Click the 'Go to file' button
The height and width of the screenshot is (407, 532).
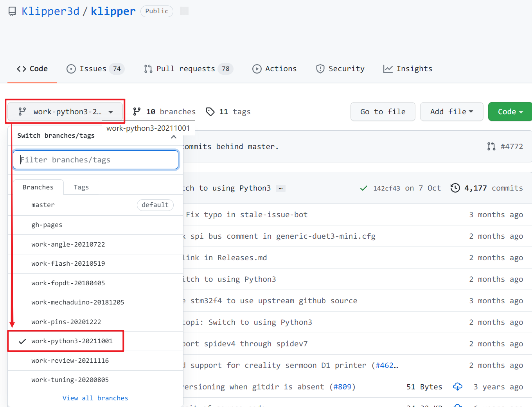pos(383,112)
